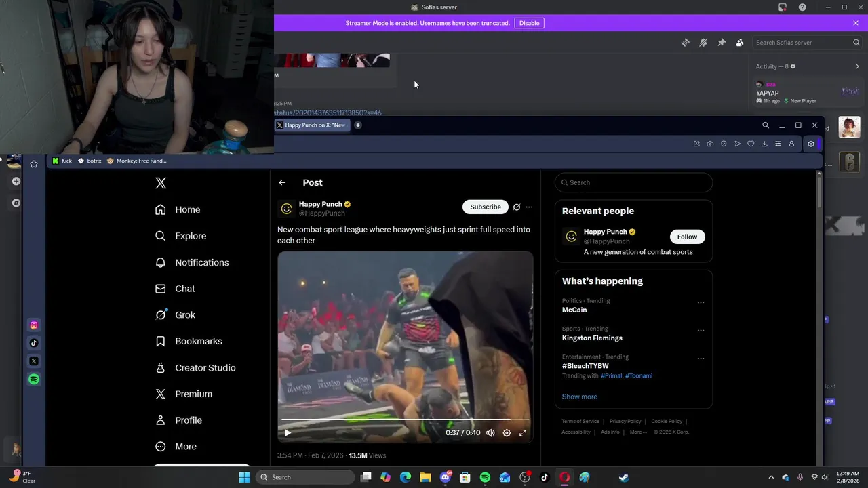Open Cookie Policy link

(667, 422)
